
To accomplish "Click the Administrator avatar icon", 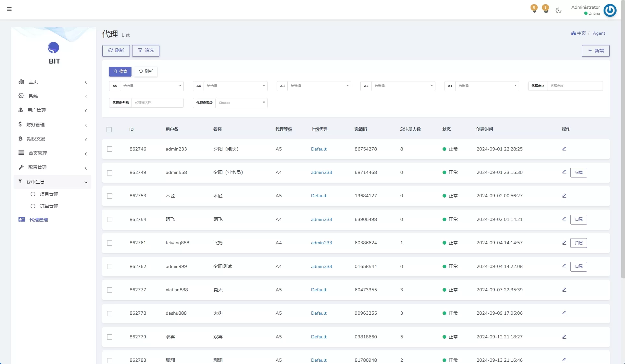I will coord(610,10).
